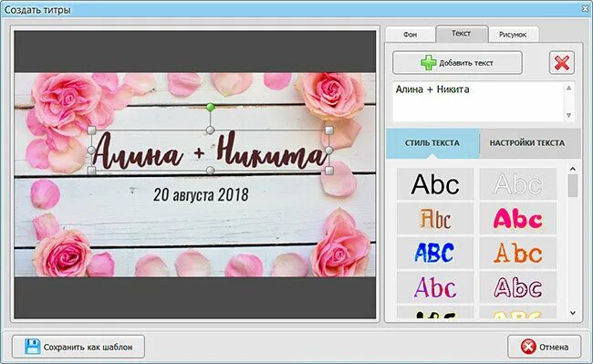Click the left-middle handle of the text box
This screenshot has width=593, height=364.
pyautogui.click(x=91, y=151)
